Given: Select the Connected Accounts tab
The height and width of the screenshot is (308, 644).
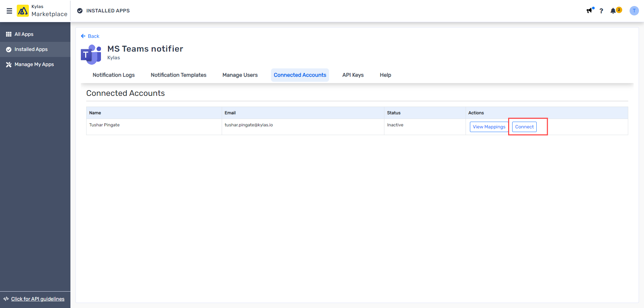Looking at the screenshot, I should [x=300, y=75].
